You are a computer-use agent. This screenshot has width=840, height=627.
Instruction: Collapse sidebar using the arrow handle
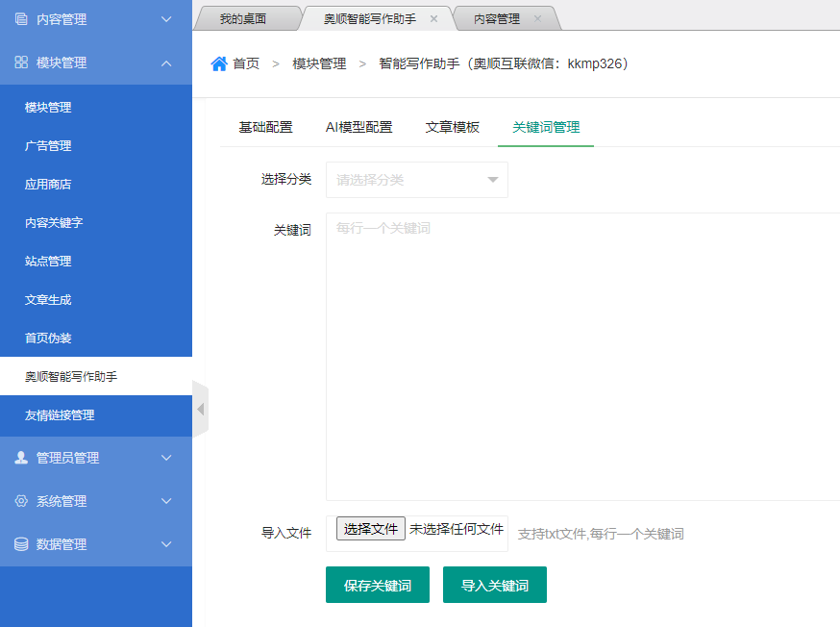[x=200, y=409]
